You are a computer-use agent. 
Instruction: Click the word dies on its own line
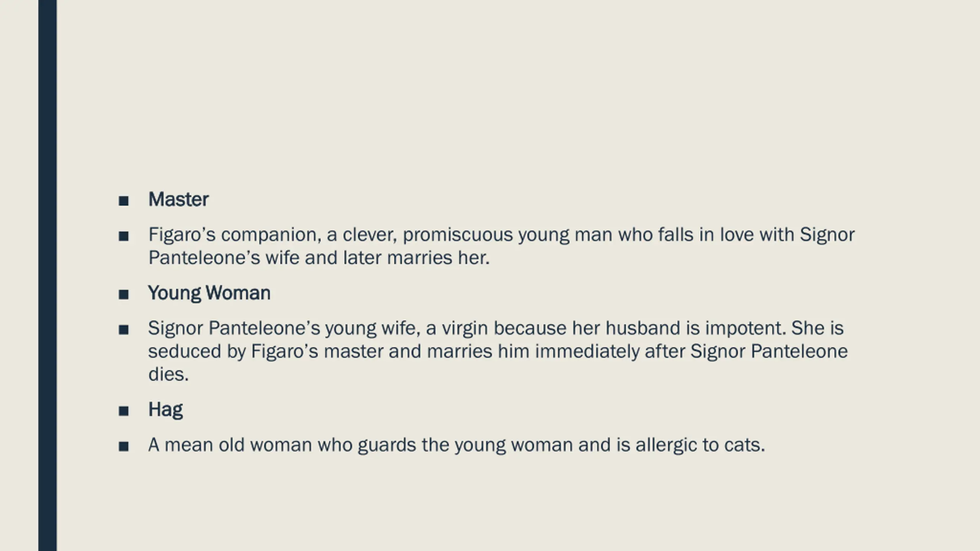tap(168, 374)
